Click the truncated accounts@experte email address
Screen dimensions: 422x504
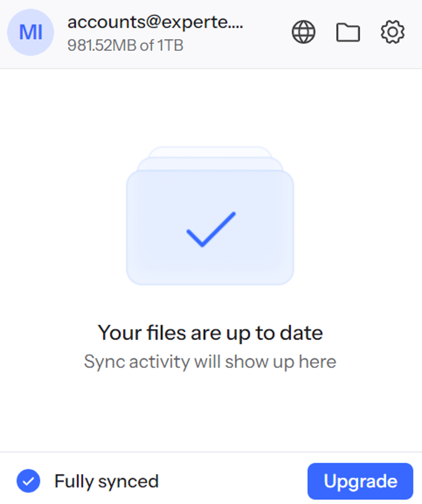point(155,23)
